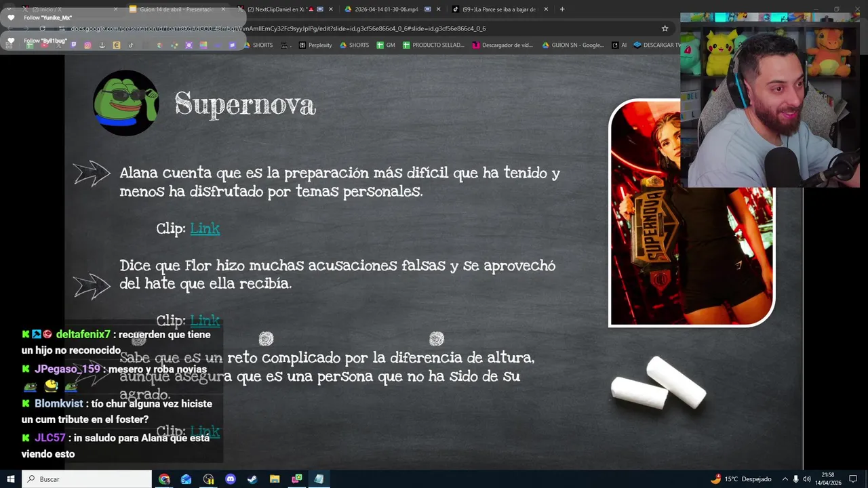Click the Supernova boxing poster image
Viewport: 868px width, 488px height.
(x=692, y=213)
